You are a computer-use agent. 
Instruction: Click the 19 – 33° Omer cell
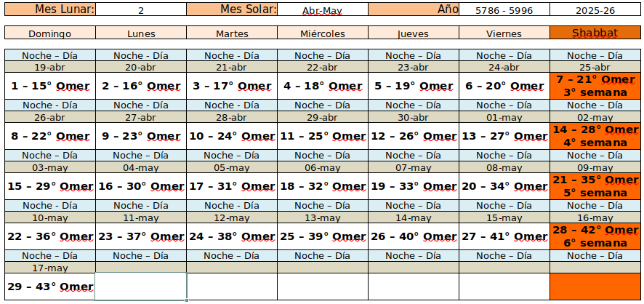[413, 186]
